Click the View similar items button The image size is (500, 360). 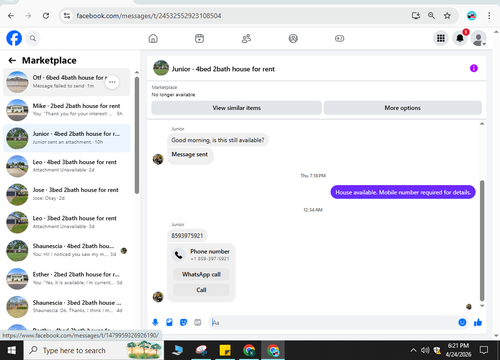(x=236, y=108)
